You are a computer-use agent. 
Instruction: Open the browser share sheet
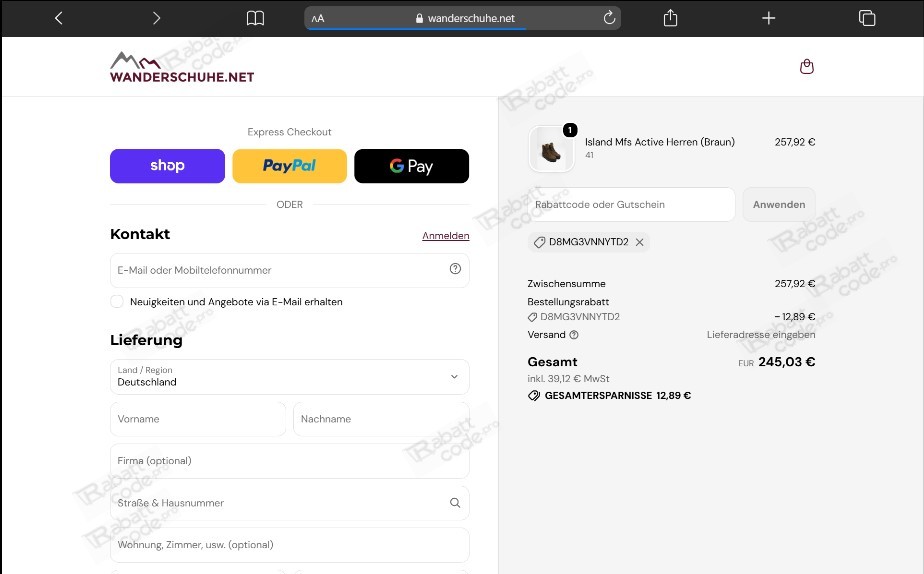coord(670,18)
